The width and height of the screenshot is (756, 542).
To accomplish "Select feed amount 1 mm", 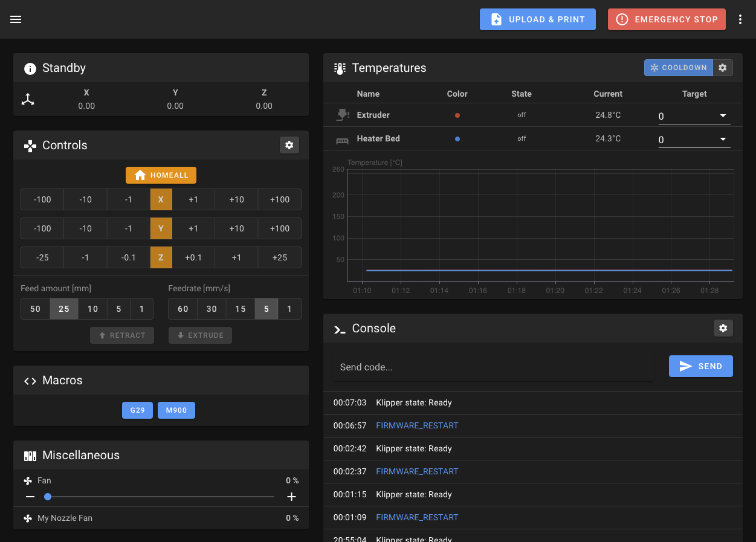I will pyautogui.click(x=142, y=309).
